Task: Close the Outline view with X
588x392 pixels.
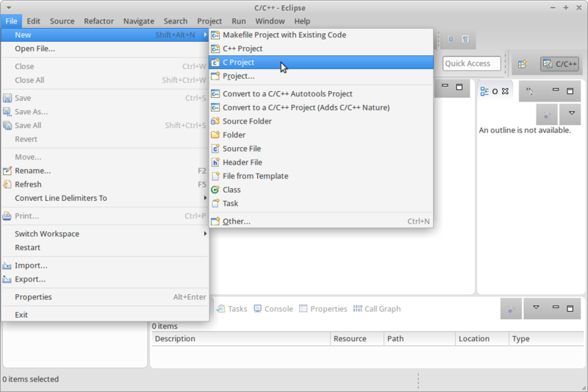Action: click(505, 91)
